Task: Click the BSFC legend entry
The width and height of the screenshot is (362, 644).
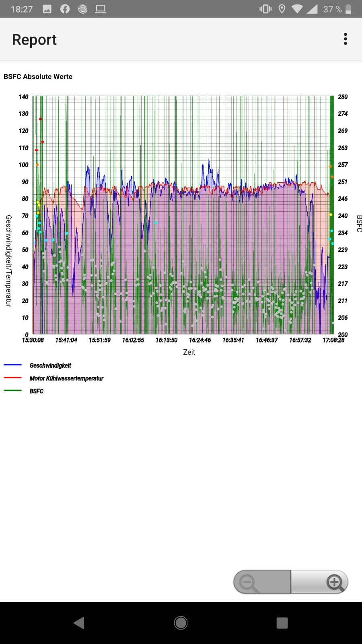Action: (x=36, y=391)
